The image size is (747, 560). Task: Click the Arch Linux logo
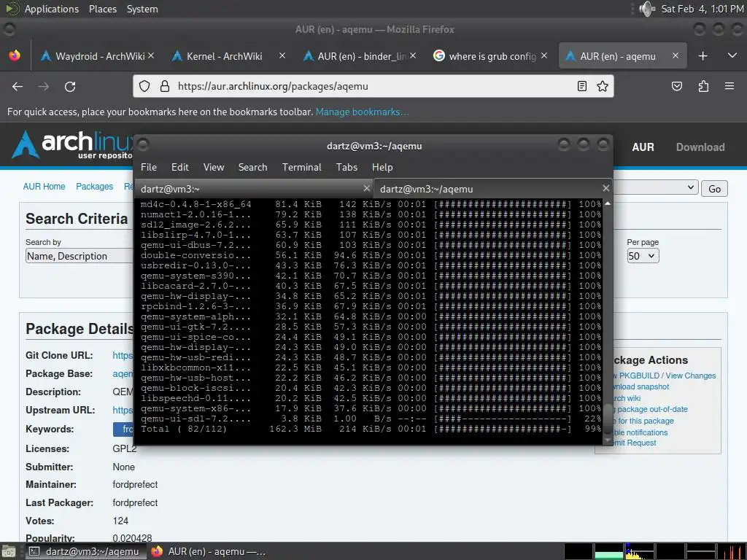click(71, 144)
